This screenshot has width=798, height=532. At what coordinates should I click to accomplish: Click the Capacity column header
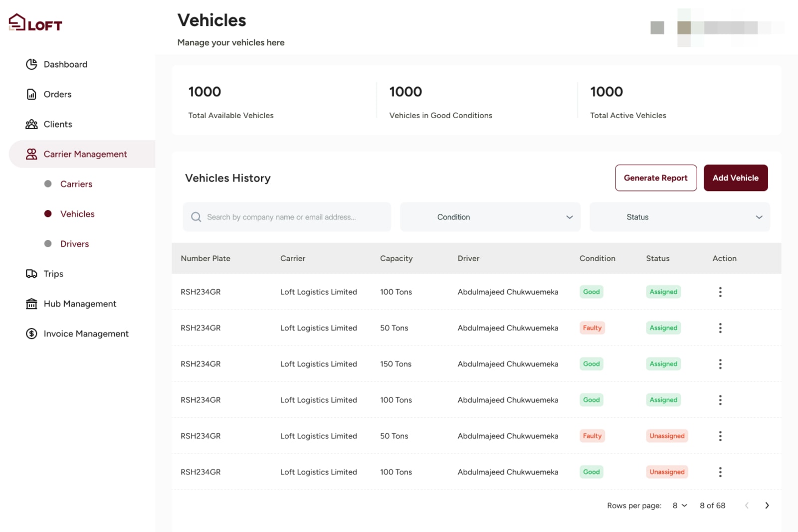397,258
